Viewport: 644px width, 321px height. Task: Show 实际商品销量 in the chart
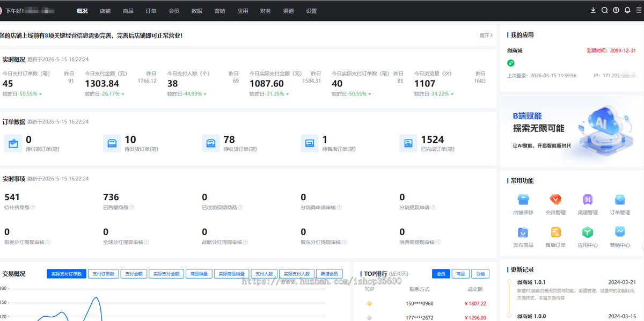pos(232,274)
